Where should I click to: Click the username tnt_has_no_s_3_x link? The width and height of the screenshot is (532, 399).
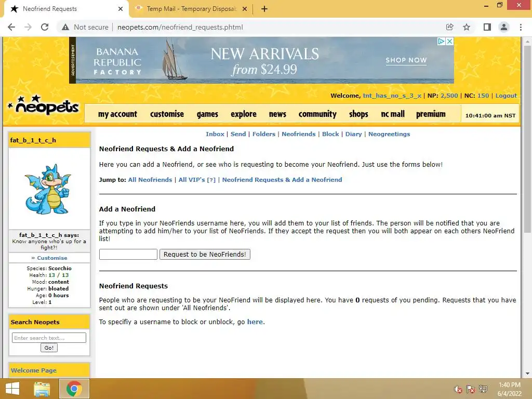point(392,96)
